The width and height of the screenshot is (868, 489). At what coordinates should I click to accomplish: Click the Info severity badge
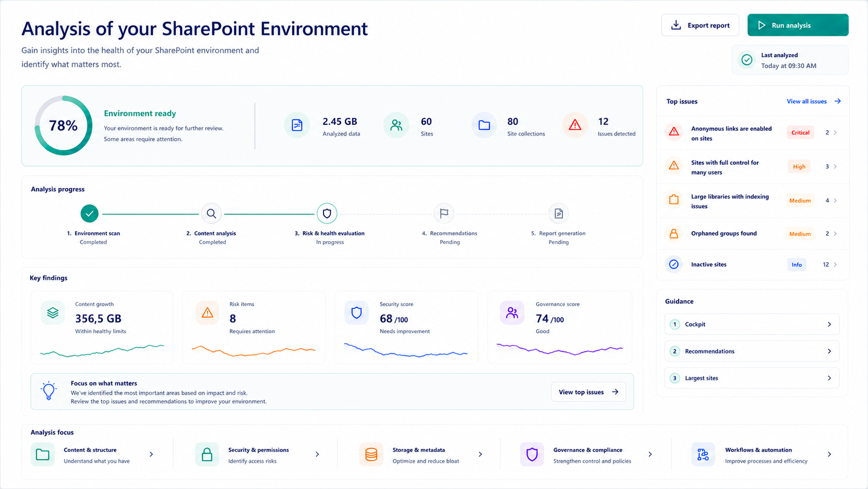(x=796, y=265)
